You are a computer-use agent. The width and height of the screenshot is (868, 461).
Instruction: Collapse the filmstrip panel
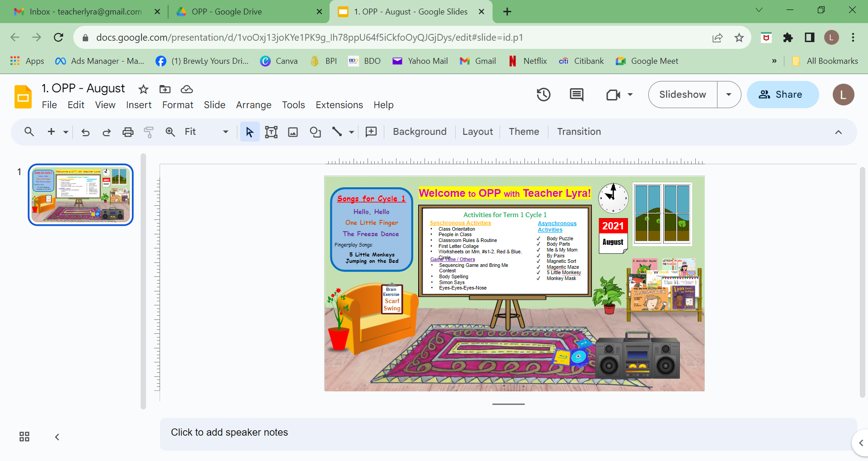coord(57,437)
